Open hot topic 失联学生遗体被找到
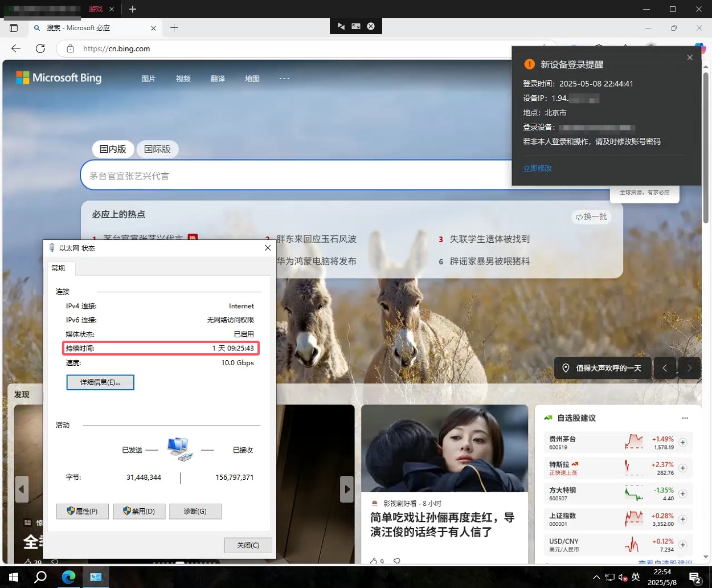712x588 pixels. click(x=490, y=239)
